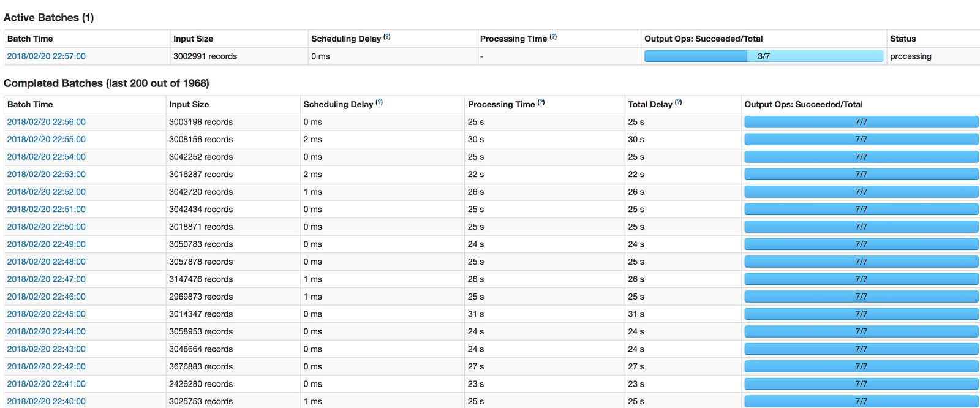Sort completed batches by Batch Time header

pyautogui.click(x=30, y=104)
